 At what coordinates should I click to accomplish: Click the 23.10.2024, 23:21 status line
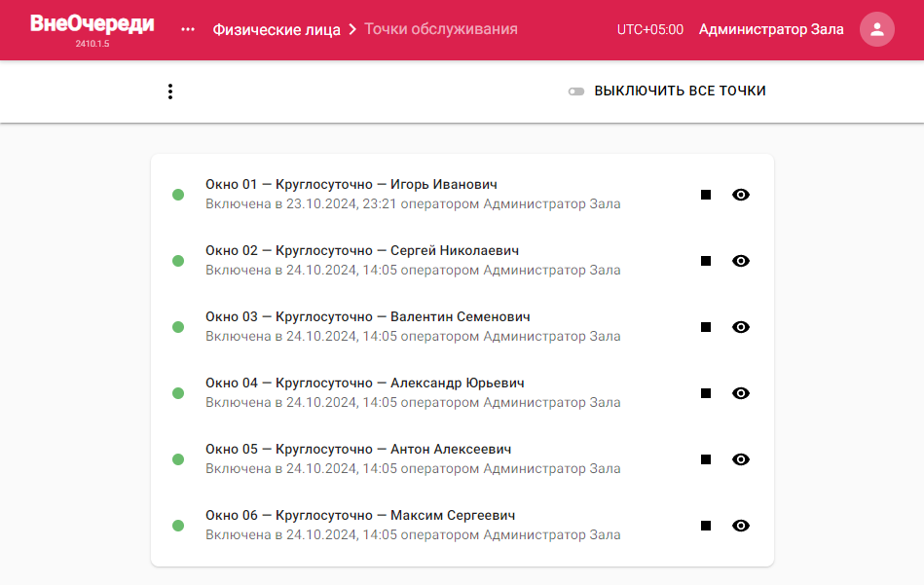[x=413, y=203]
